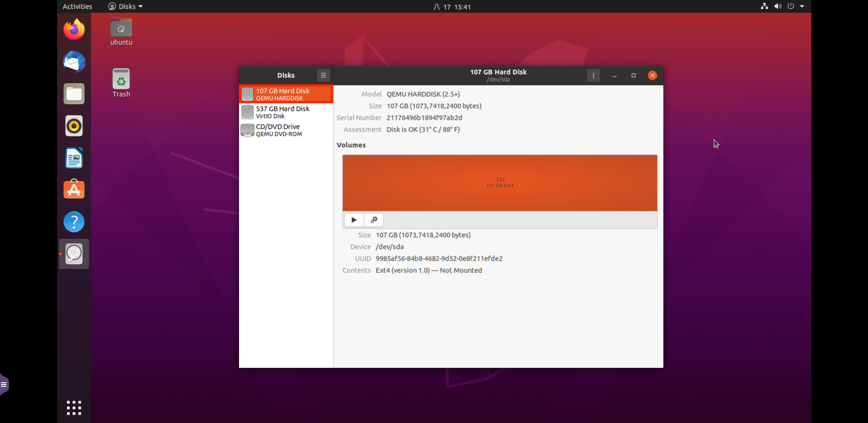The width and height of the screenshot is (868, 423).
Task: Click serial number 21176496b1894f97ab2d
Action: click(424, 118)
